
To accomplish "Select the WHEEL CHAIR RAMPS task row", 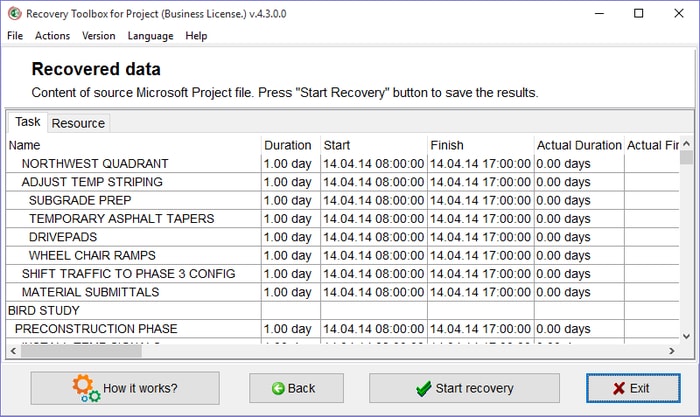I will [343, 255].
